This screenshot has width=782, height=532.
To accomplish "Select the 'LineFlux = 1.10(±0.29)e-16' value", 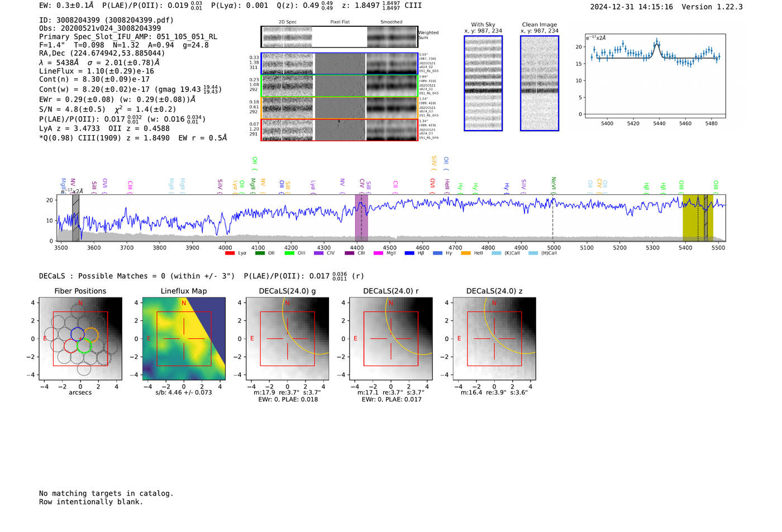I will [x=97, y=71].
